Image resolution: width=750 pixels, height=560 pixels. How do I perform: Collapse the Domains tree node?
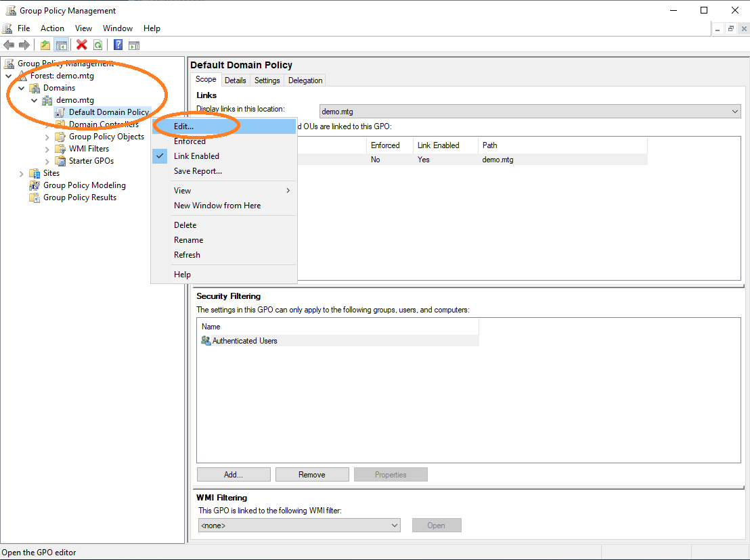22,88
